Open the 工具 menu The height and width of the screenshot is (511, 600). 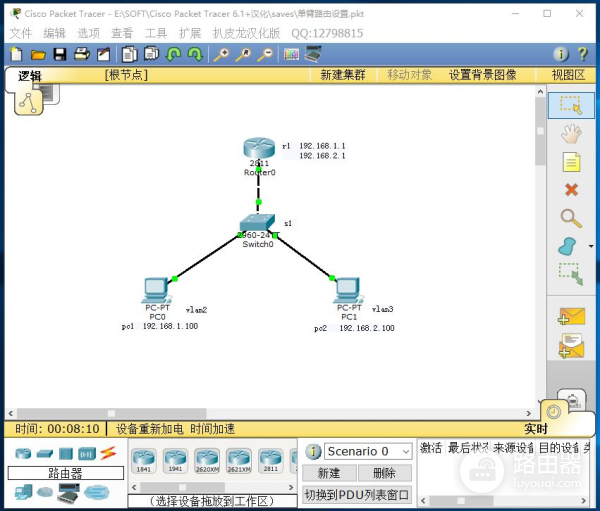(x=156, y=33)
